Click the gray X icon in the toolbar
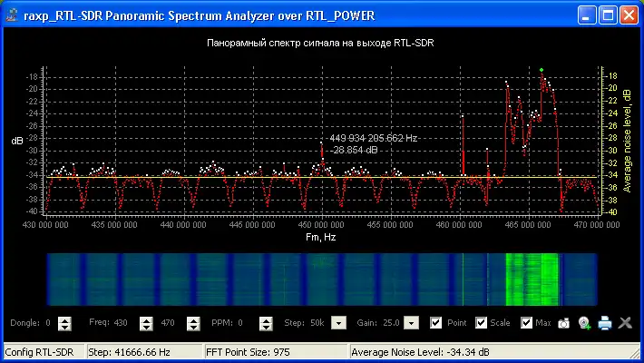 625,323
